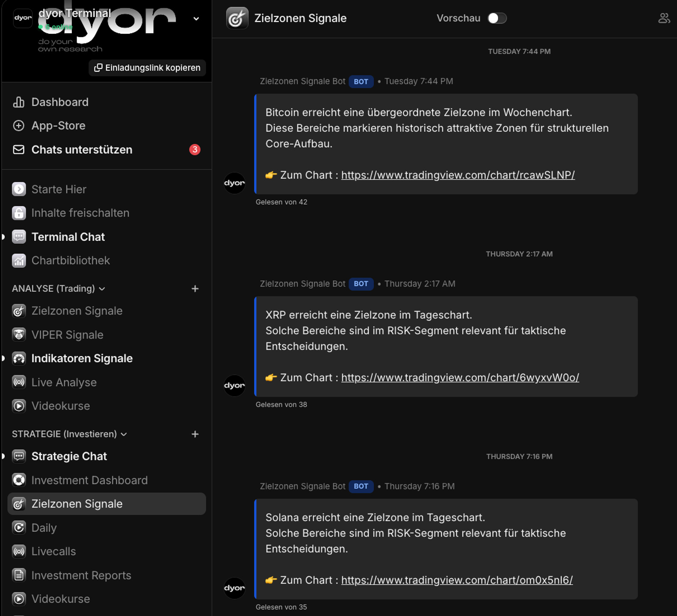Click the Livecalls broadcast icon
677x616 pixels.
pyautogui.click(x=19, y=551)
